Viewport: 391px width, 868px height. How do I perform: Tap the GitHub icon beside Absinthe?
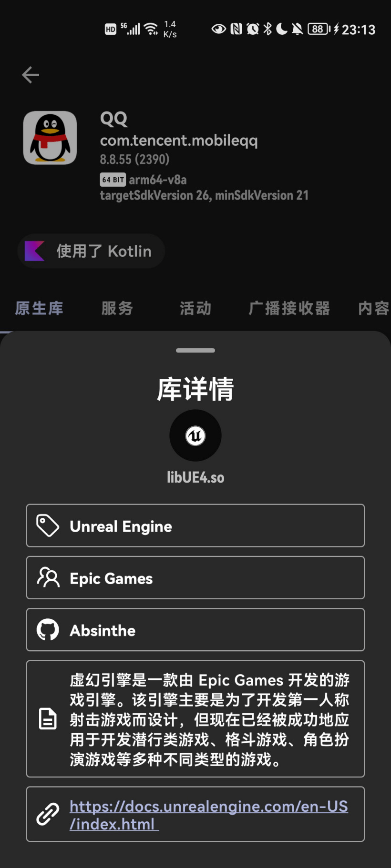tap(48, 630)
